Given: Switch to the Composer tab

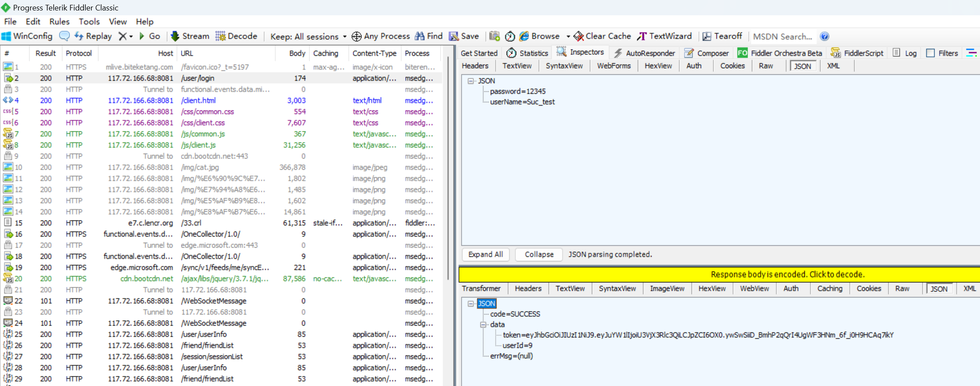Looking at the screenshot, I should (x=707, y=53).
